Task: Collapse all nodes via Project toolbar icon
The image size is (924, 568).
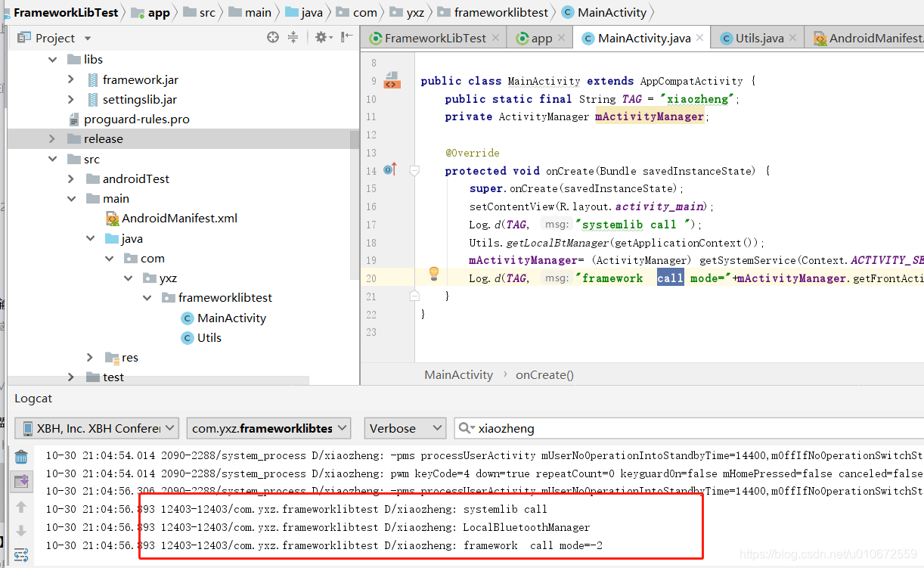Action: [293, 38]
